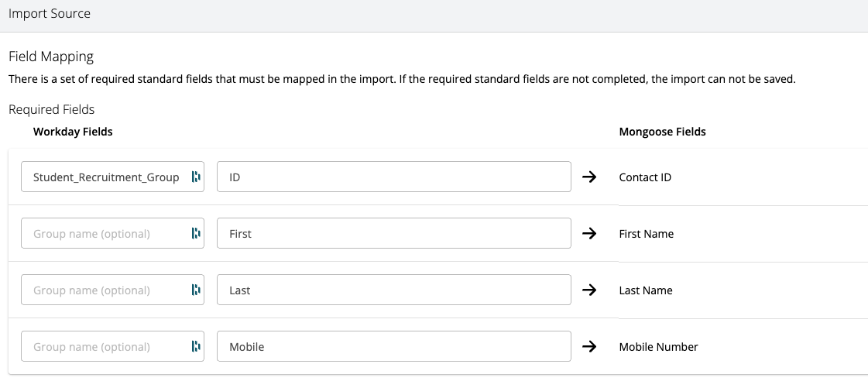Click the Field Mapping heading
The image size is (868, 388).
point(51,57)
